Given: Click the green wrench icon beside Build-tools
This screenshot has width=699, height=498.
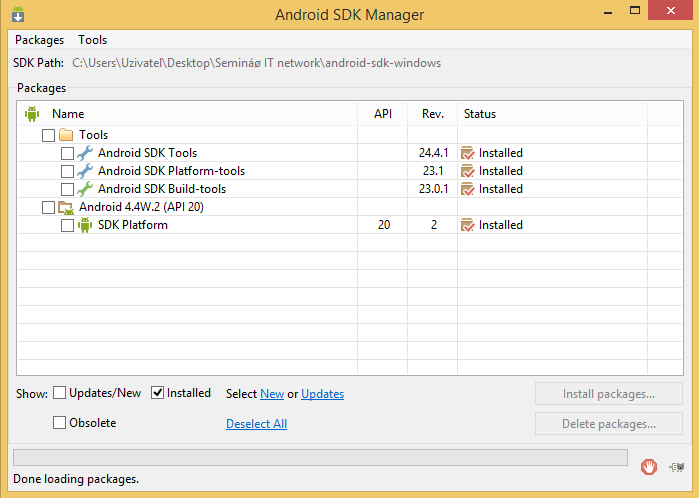Looking at the screenshot, I should point(85,189).
